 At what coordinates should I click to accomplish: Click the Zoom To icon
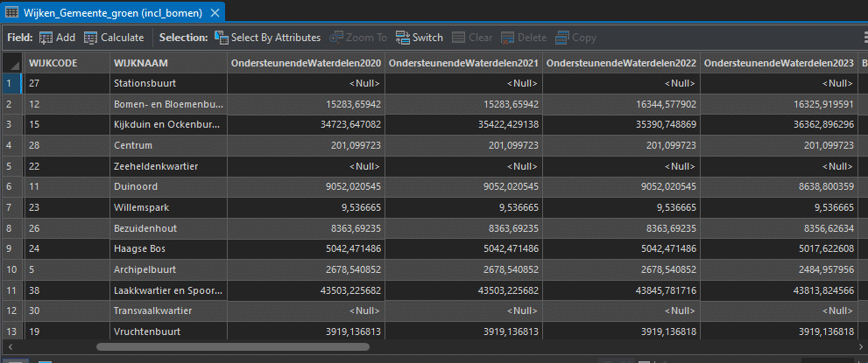[336, 38]
